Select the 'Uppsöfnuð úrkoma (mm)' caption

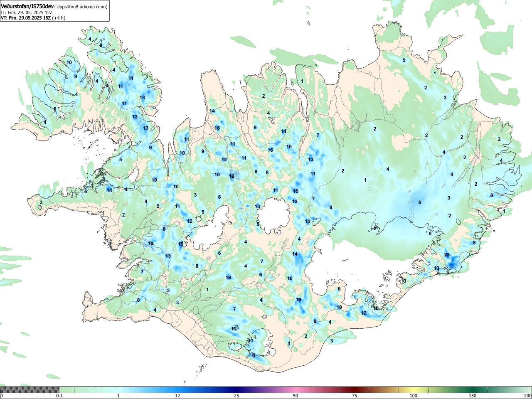point(82,7)
